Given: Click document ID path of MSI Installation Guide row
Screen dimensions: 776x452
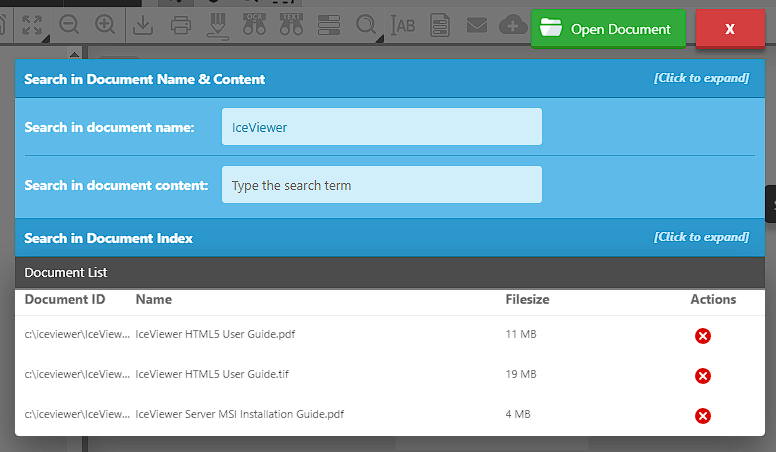Looking at the screenshot, I should pos(77,414).
